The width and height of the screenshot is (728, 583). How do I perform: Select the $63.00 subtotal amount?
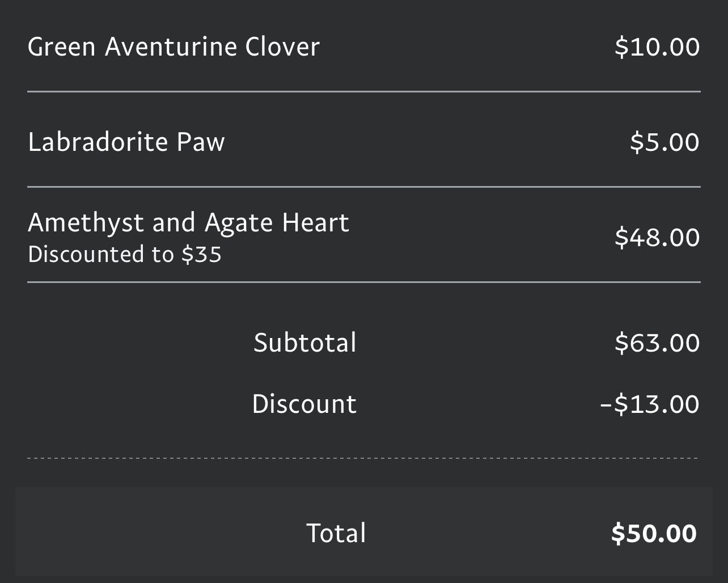657,343
